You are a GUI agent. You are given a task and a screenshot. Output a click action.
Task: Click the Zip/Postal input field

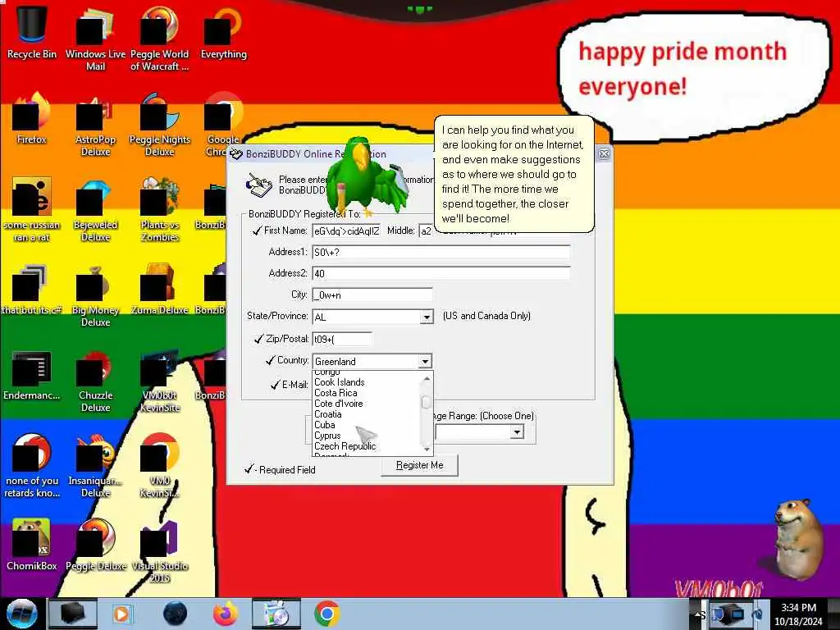click(x=342, y=339)
